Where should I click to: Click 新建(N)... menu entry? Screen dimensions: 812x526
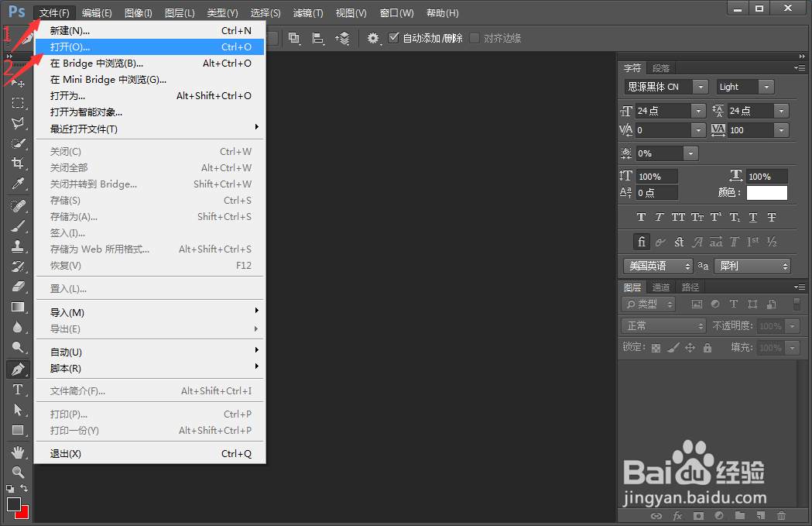click(149, 30)
